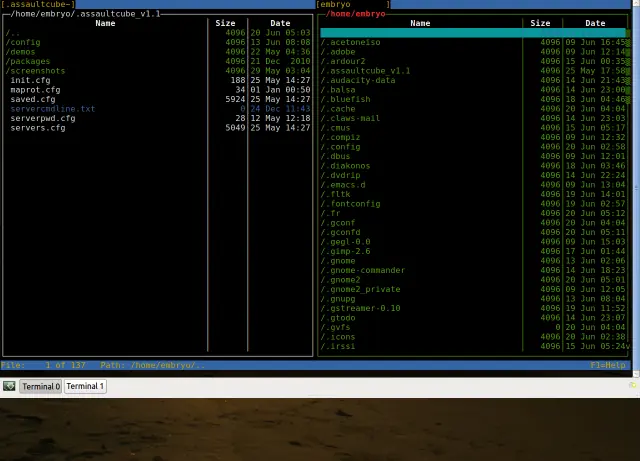The height and width of the screenshot is (461, 640).
Task: Click the terminal icon beside Terminal 0
Action: tap(9, 386)
